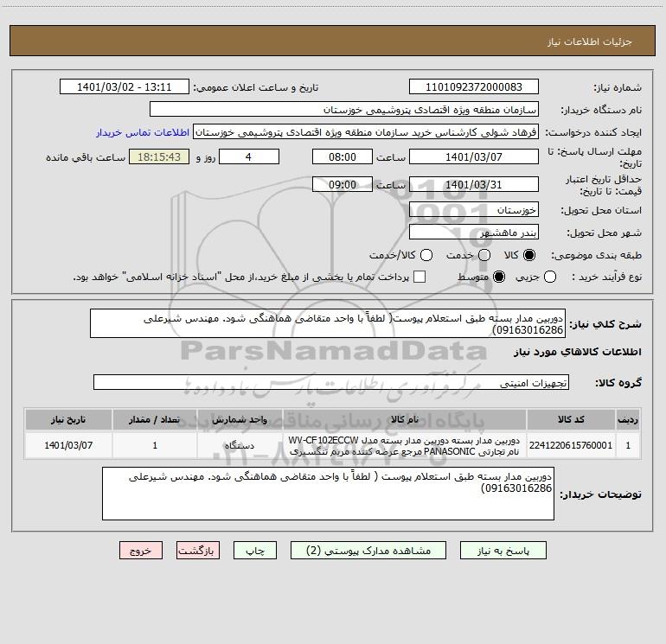Viewport: 666px width, 644px height.
Task: Click product code 2241220615760001 cell
Action: (571, 445)
